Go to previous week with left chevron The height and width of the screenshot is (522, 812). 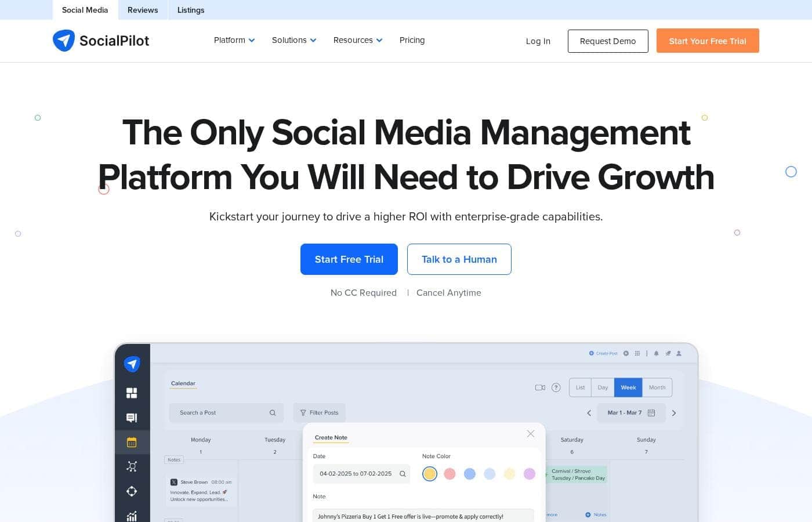point(589,413)
